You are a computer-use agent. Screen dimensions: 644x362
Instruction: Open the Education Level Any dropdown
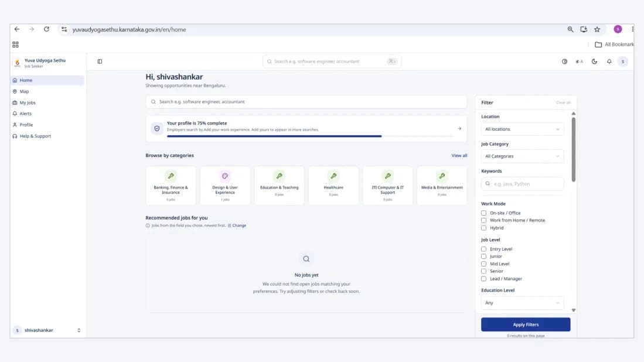pyautogui.click(x=523, y=303)
